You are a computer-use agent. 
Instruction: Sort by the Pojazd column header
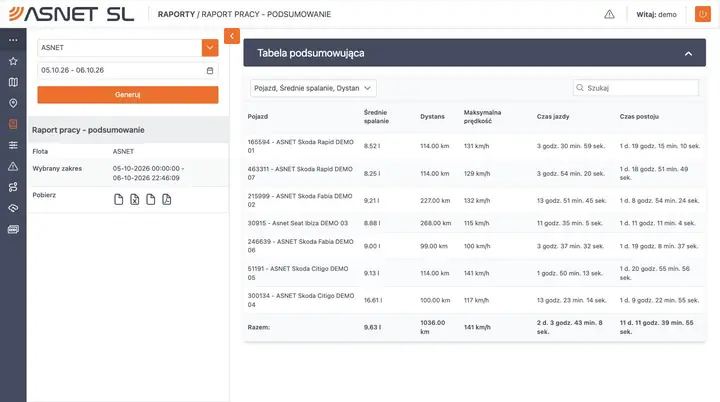258,117
